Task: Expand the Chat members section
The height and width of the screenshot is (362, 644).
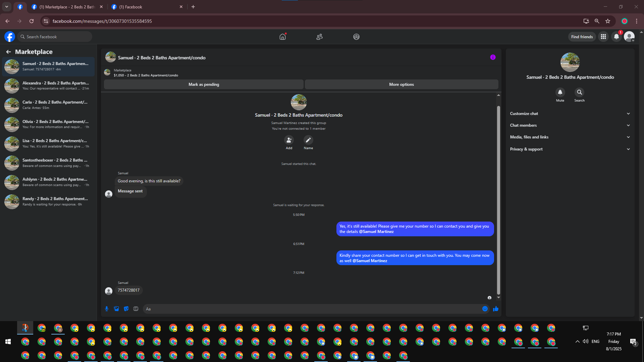Action: (x=570, y=125)
